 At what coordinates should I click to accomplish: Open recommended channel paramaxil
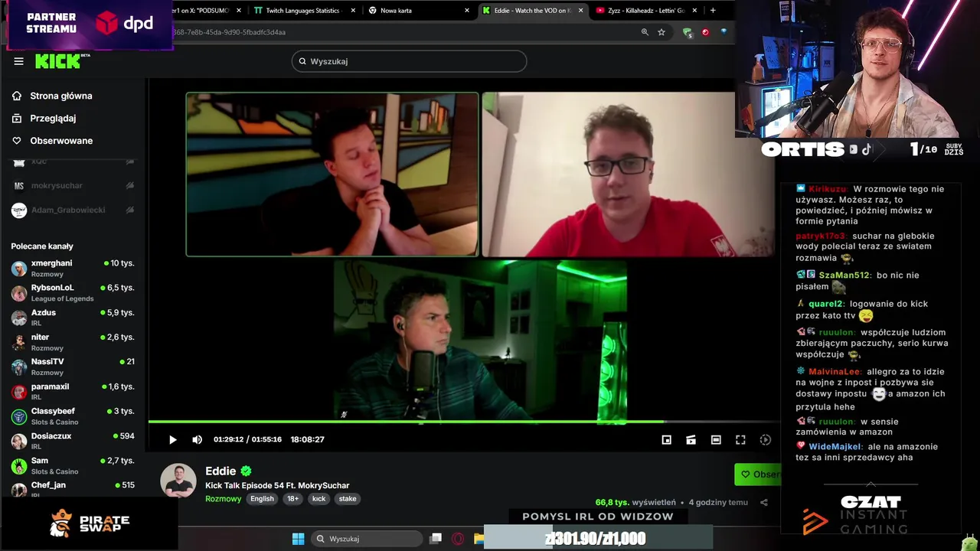(73, 391)
